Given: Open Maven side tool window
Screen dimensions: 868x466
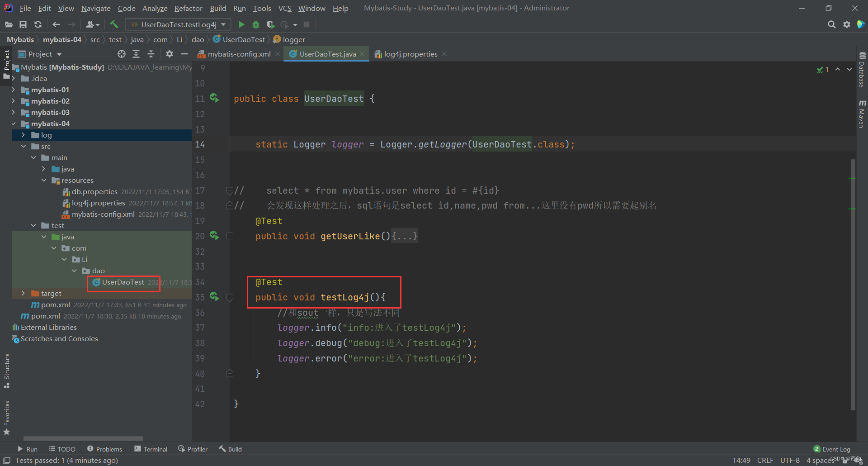Looking at the screenshot, I should (862, 114).
